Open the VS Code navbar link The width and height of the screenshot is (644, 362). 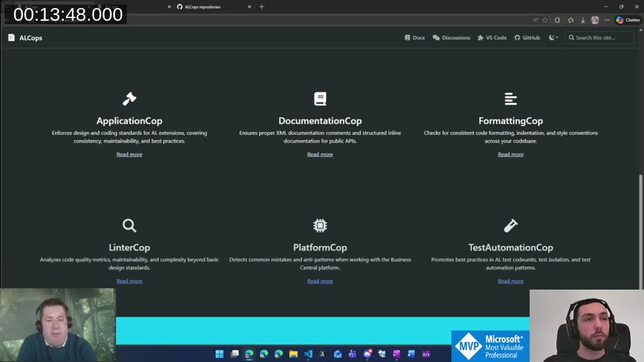click(x=492, y=38)
